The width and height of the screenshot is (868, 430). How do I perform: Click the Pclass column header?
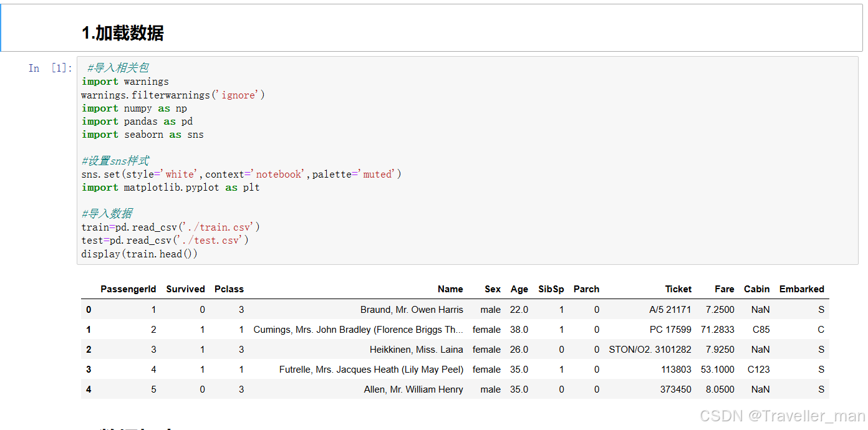229,289
